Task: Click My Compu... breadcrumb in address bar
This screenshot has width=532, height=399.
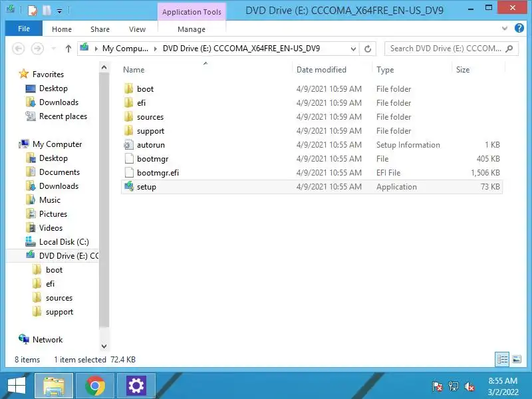Action: point(125,49)
